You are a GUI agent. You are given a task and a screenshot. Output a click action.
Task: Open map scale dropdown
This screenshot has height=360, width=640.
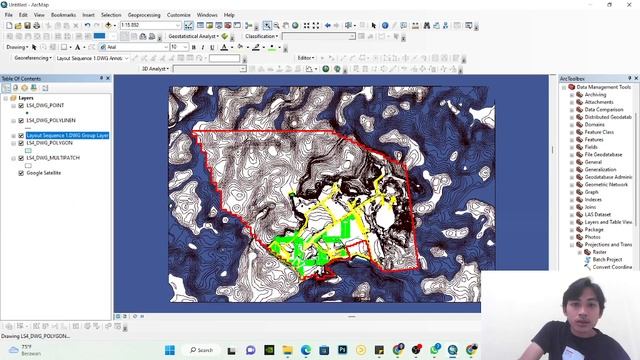[x=178, y=25]
